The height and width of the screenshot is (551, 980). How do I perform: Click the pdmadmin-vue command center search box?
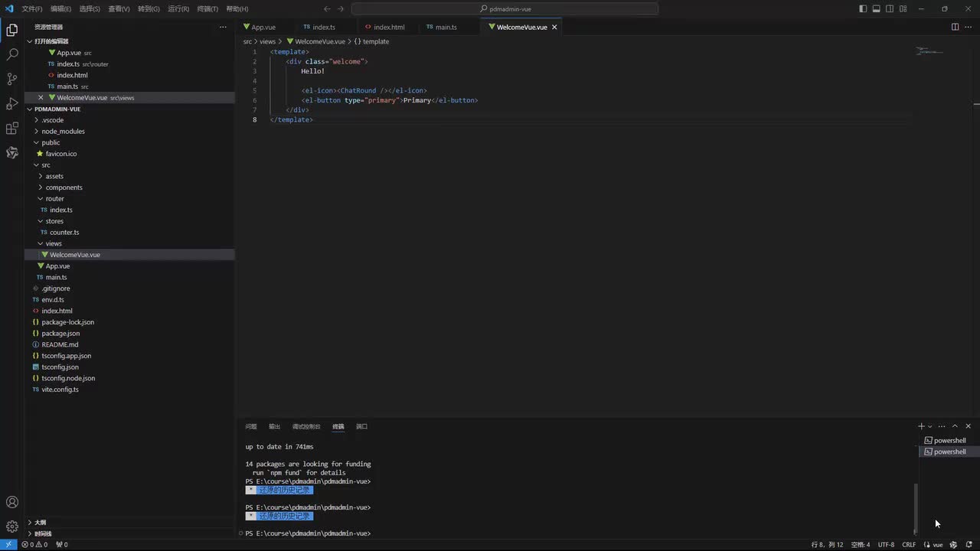pos(505,8)
